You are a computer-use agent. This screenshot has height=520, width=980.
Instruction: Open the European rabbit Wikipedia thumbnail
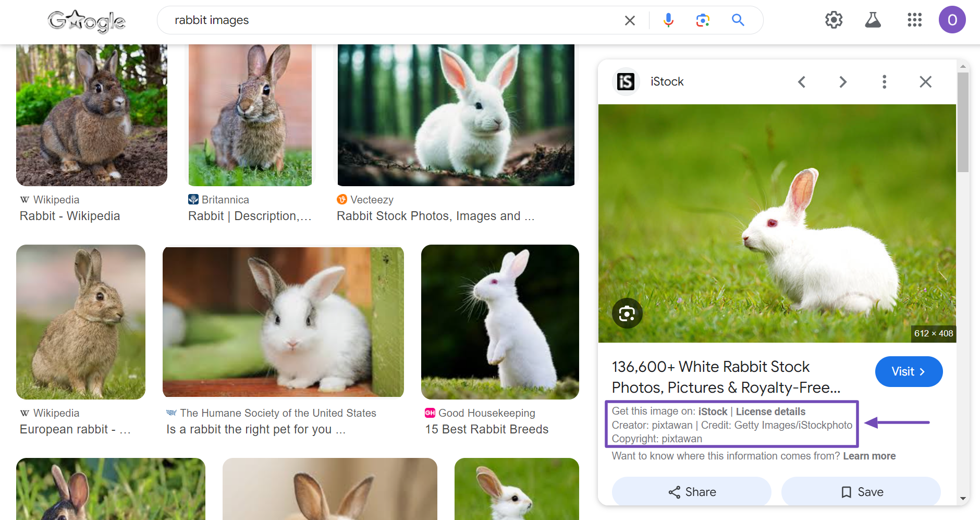coord(81,322)
